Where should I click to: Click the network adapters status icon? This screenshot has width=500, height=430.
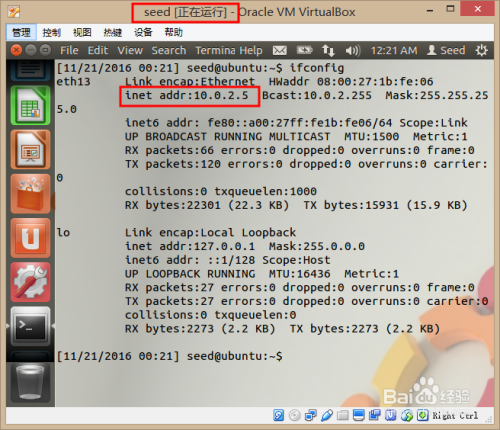click(311, 415)
